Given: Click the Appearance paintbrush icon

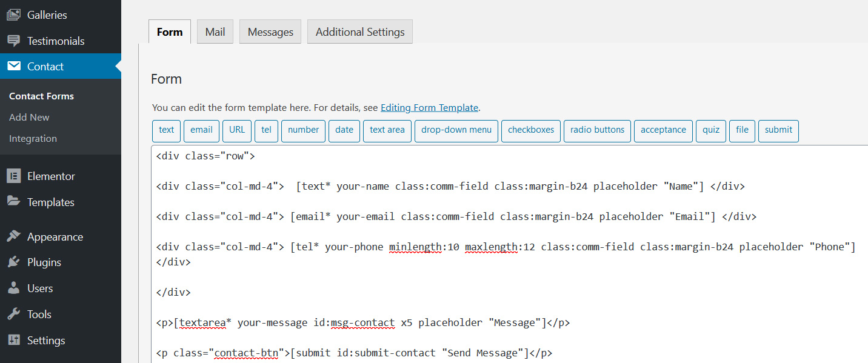Looking at the screenshot, I should (x=13, y=236).
